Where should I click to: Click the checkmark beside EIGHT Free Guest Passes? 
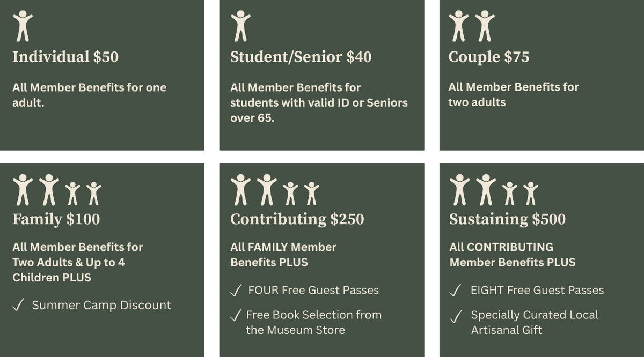tap(455, 291)
